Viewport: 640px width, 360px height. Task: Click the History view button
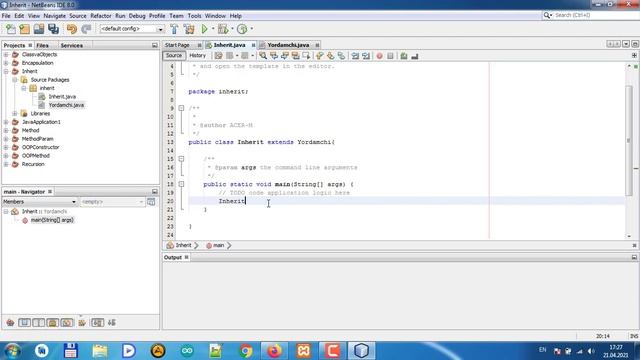tap(198, 56)
